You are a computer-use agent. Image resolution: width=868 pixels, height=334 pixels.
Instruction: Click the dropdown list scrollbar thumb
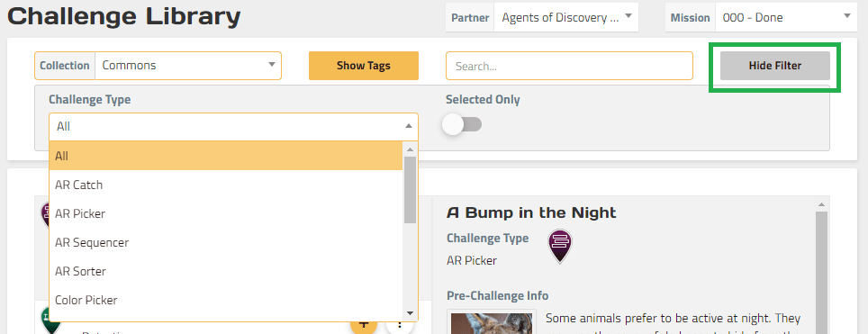point(410,189)
